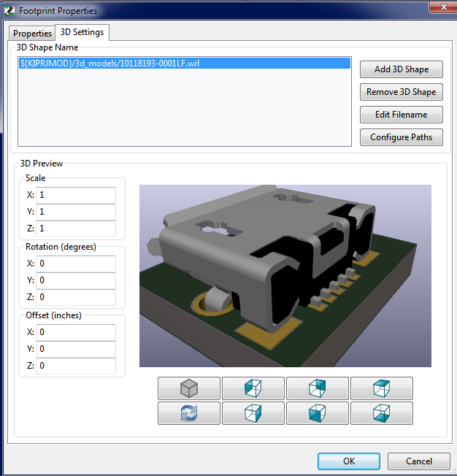Switch to the Properties tab
The image size is (457, 476).
32,34
